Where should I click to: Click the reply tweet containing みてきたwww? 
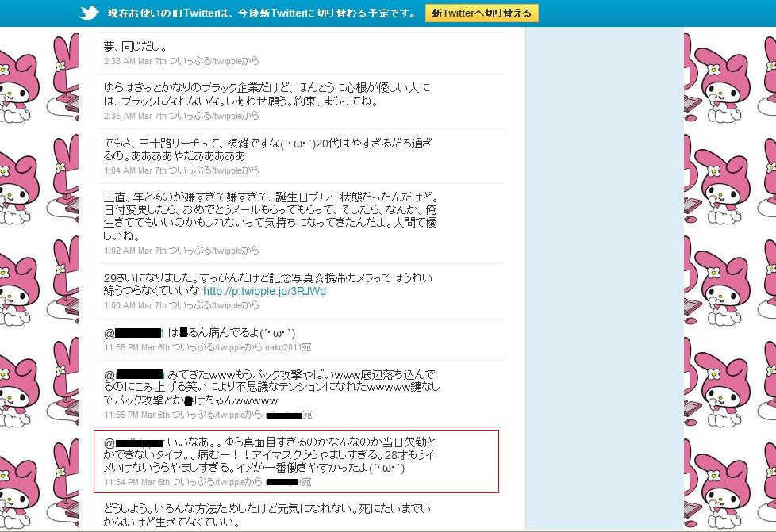271,387
